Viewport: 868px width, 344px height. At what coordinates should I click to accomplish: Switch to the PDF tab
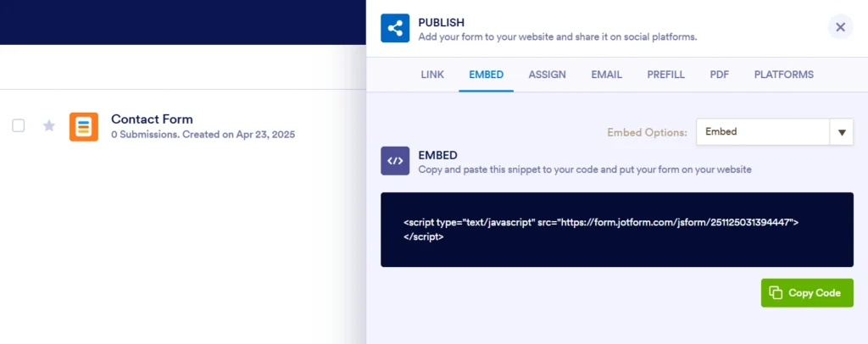[x=720, y=75]
